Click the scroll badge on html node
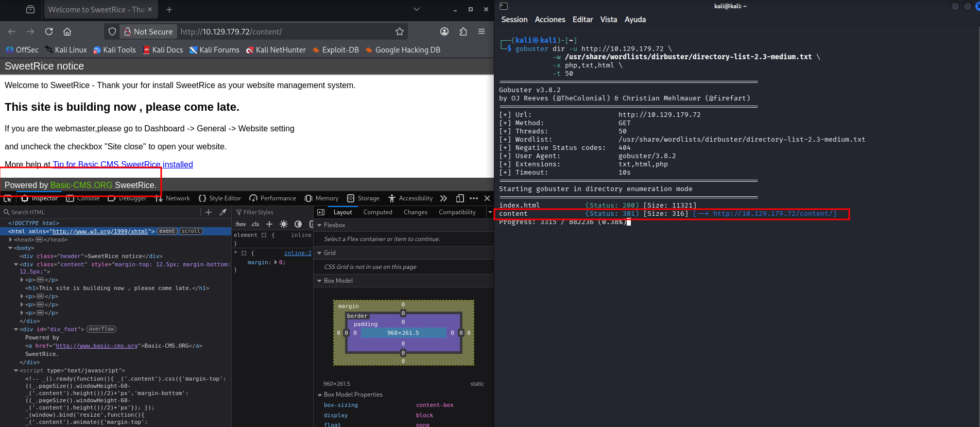 click(191, 231)
